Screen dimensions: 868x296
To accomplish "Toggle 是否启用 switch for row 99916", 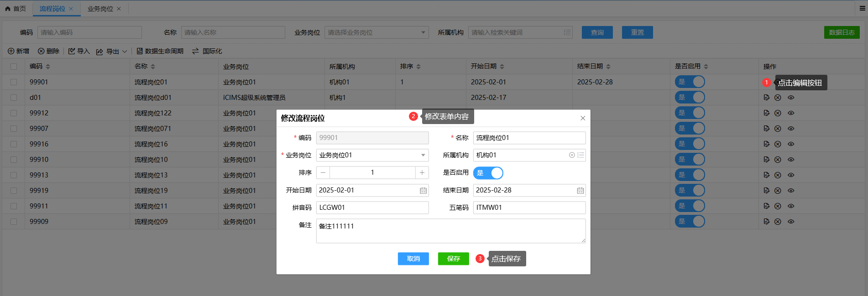I will coord(690,144).
